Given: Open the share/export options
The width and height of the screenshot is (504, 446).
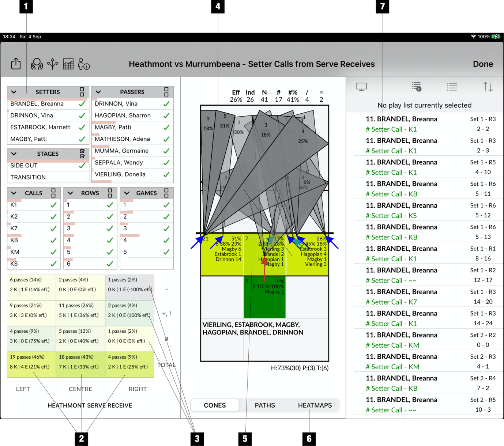Looking at the screenshot, I should [x=15, y=63].
